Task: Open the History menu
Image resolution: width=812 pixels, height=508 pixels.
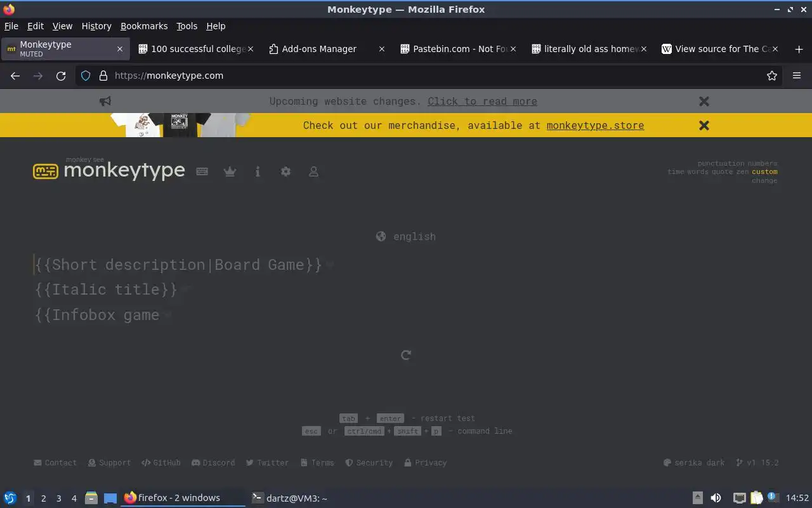Action: 96,26
